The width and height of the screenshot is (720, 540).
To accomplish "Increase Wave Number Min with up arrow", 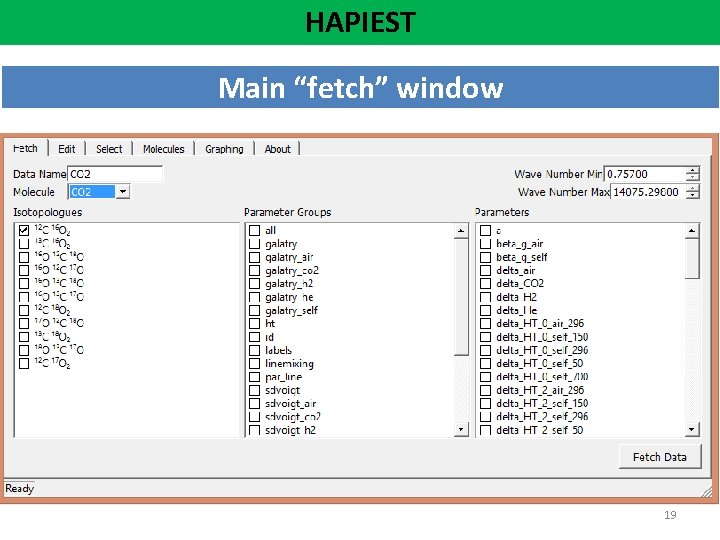I will (x=692, y=170).
